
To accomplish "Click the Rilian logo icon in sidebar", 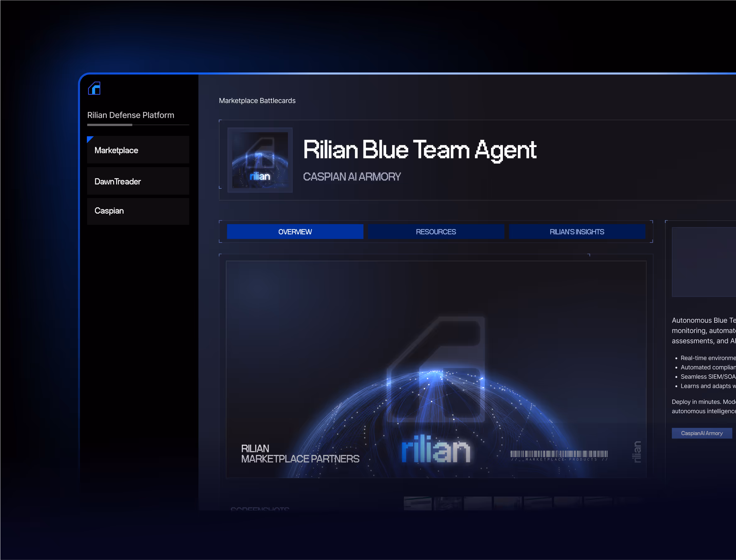I will (x=94, y=88).
